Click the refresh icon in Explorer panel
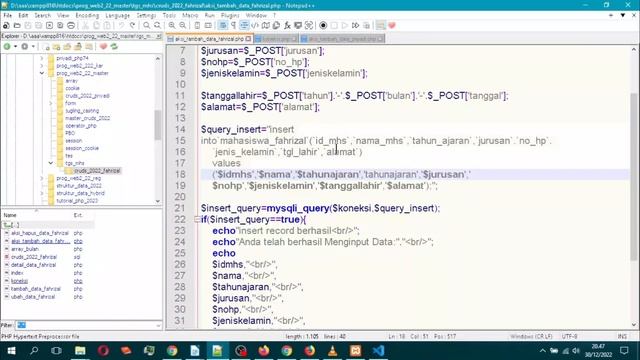The width and height of the screenshot is (640, 360). coord(114,47)
